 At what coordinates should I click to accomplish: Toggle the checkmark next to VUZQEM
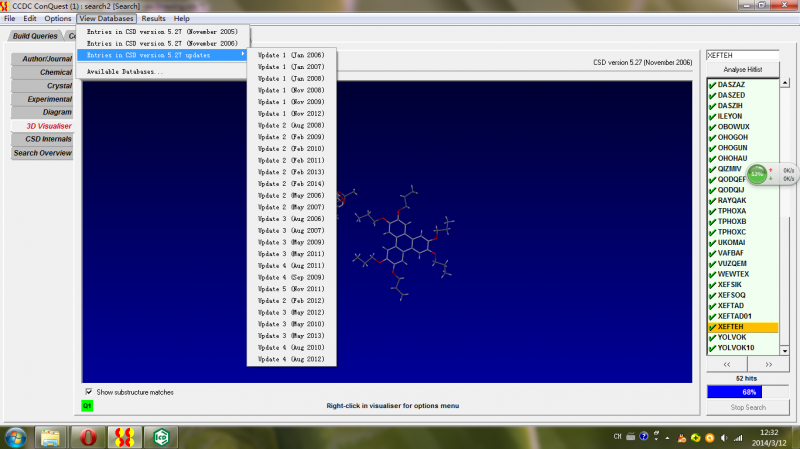[713, 264]
